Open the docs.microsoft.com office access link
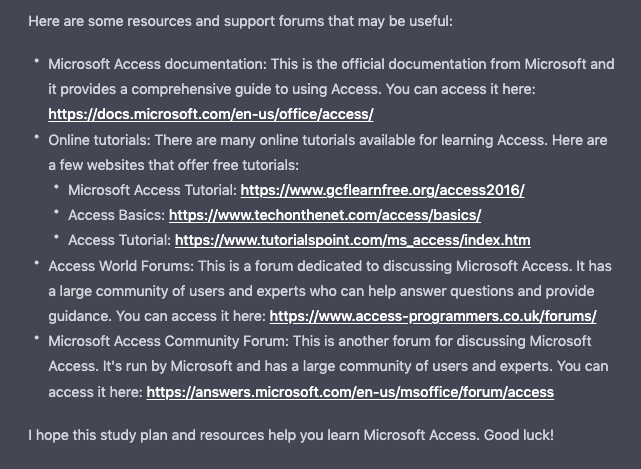This screenshot has height=469, width=641. [x=211, y=114]
